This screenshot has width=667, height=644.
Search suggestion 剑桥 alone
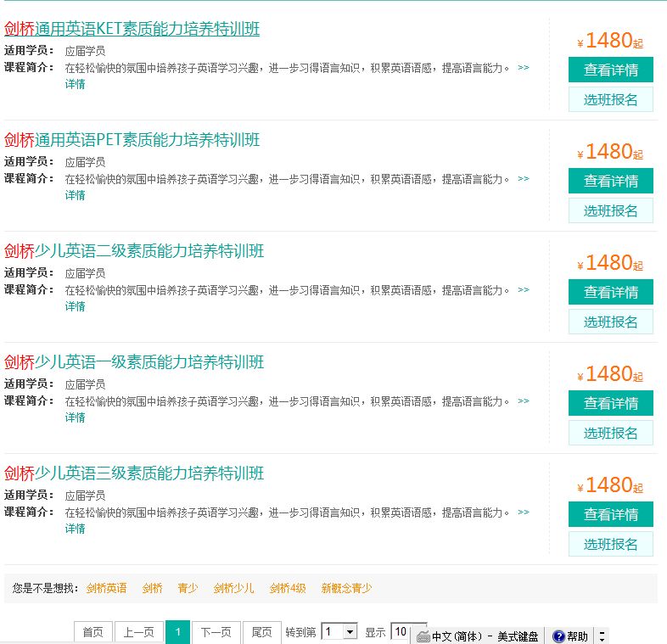pos(152,588)
